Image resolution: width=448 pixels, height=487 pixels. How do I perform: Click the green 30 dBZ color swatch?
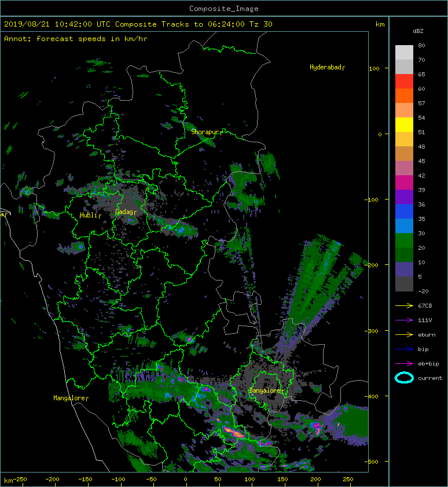point(404,241)
